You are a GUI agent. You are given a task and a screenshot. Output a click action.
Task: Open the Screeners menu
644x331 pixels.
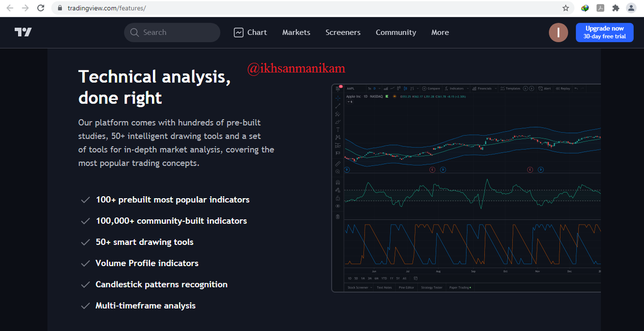(x=343, y=32)
